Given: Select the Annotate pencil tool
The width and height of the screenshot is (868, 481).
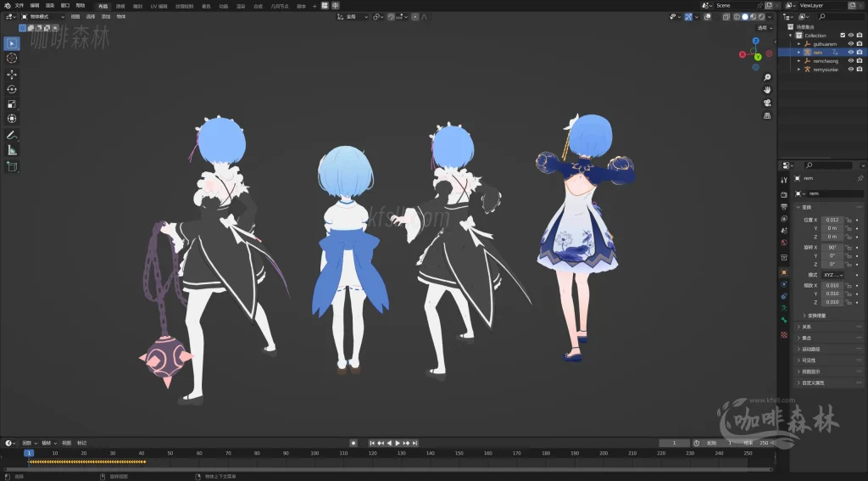Looking at the screenshot, I should point(12,135).
